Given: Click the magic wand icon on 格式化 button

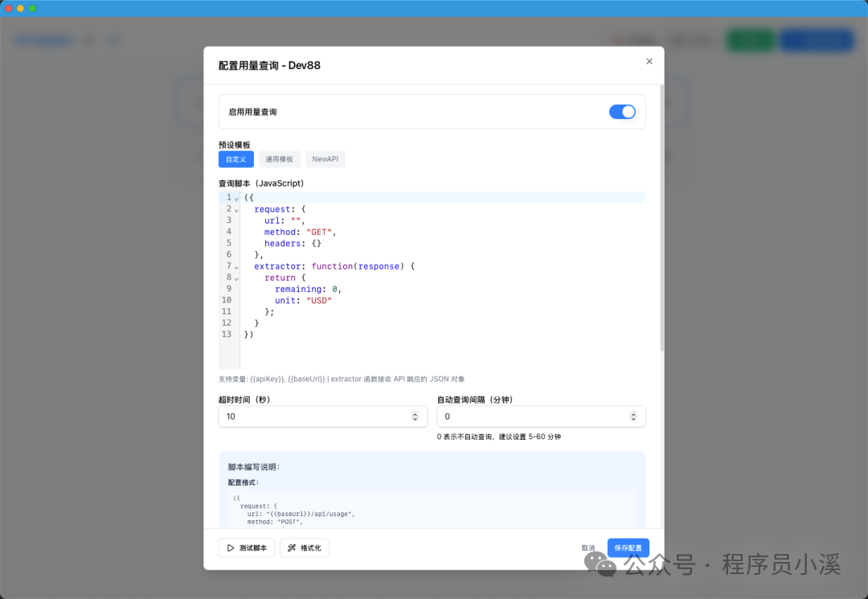Looking at the screenshot, I should pyautogui.click(x=293, y=547).
